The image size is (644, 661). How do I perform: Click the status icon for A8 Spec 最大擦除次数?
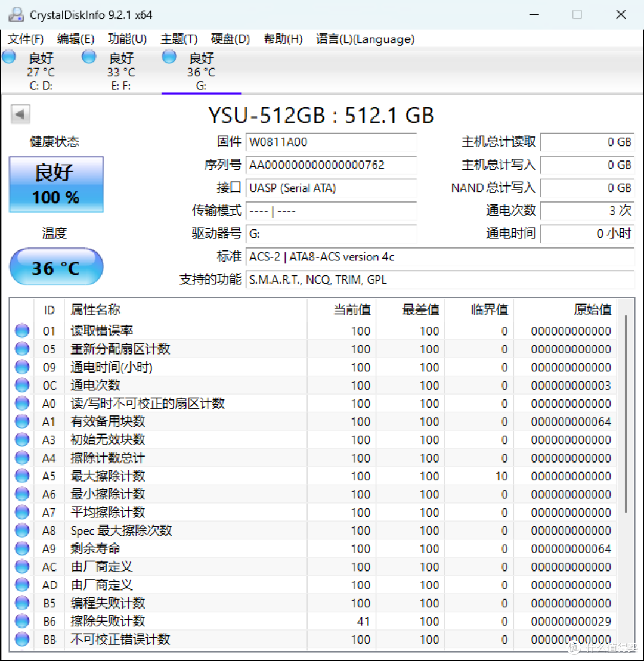click(x=22, y=530)
